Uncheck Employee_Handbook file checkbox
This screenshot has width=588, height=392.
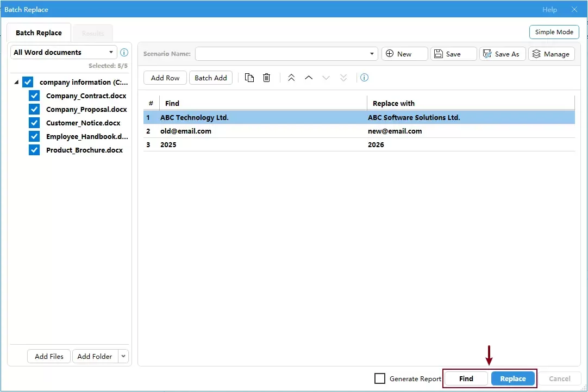click(x=34, y=136)
